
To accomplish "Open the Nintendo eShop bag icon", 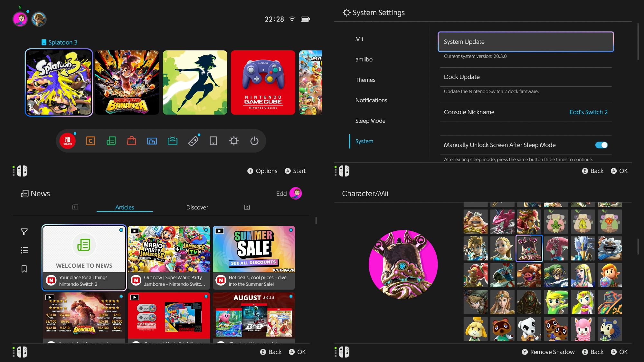I will click(131, 141).
